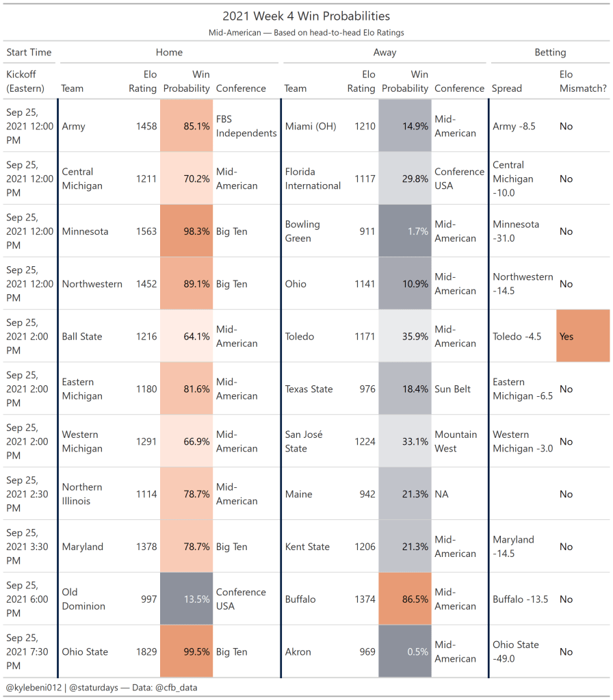This screenshot has width=613, height=700.
Task: Open the "@cfb_data" footer credit
Action: (175, 688)
